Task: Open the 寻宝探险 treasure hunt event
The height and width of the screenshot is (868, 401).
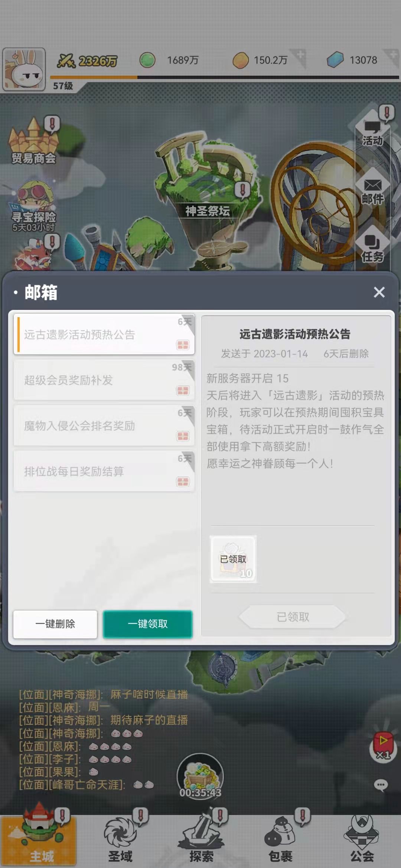Action: point(33,206)
